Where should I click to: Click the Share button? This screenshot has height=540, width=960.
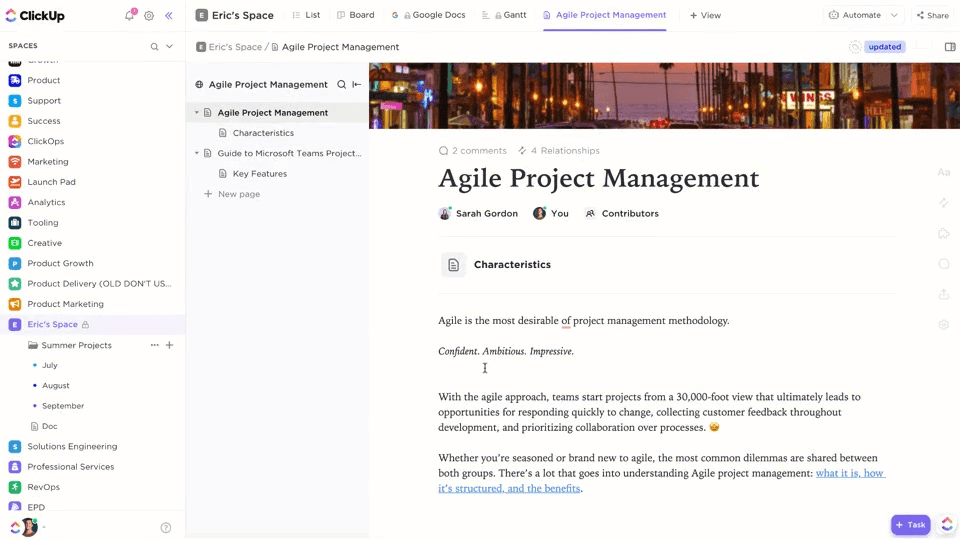pyautogui.click(x=932, y=15)
